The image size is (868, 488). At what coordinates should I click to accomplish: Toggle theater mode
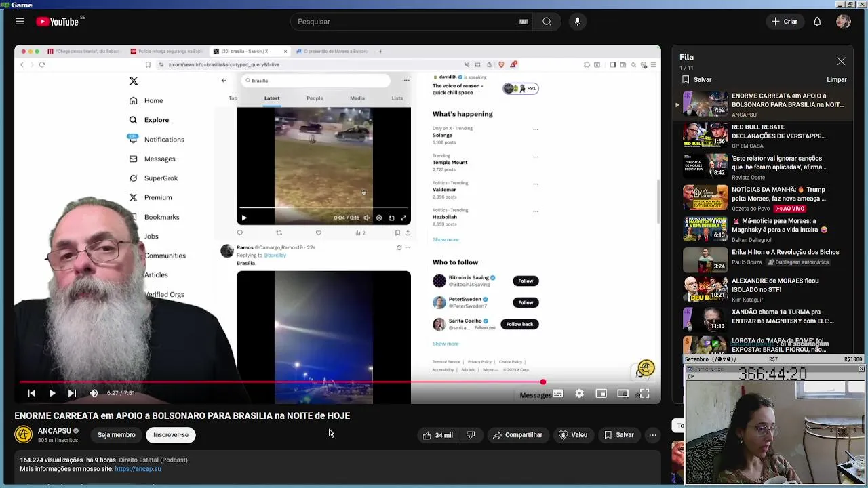pos(623,393)
